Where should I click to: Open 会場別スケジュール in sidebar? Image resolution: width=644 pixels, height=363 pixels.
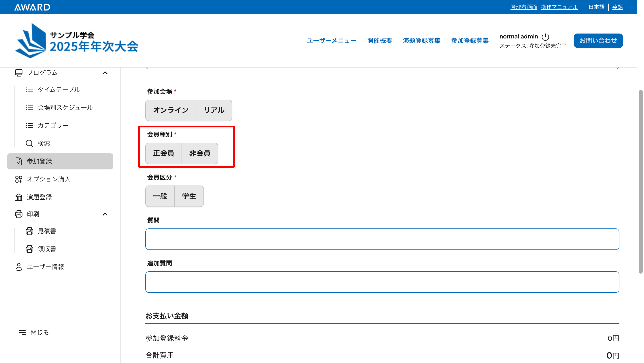coord(65,108)
